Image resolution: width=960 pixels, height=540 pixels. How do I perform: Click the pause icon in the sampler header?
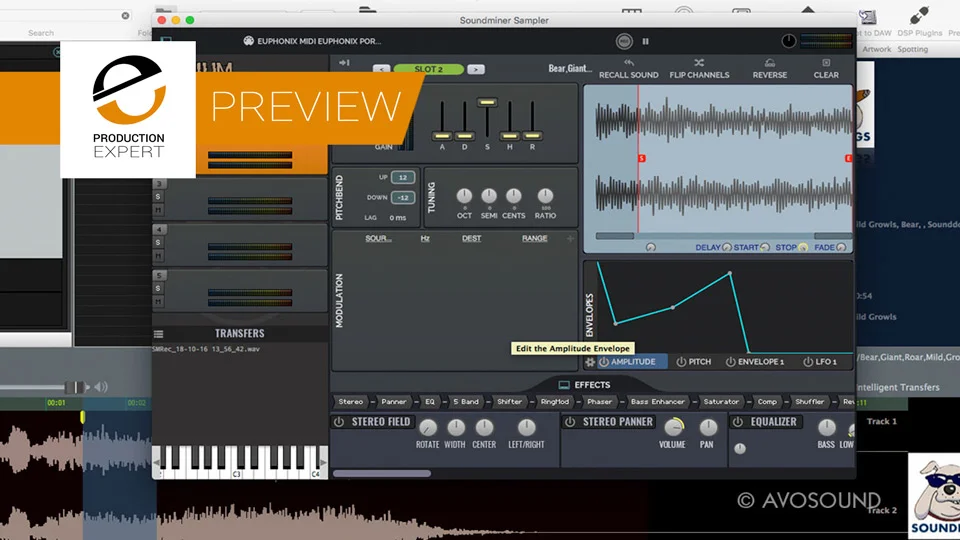pos(645,41)
